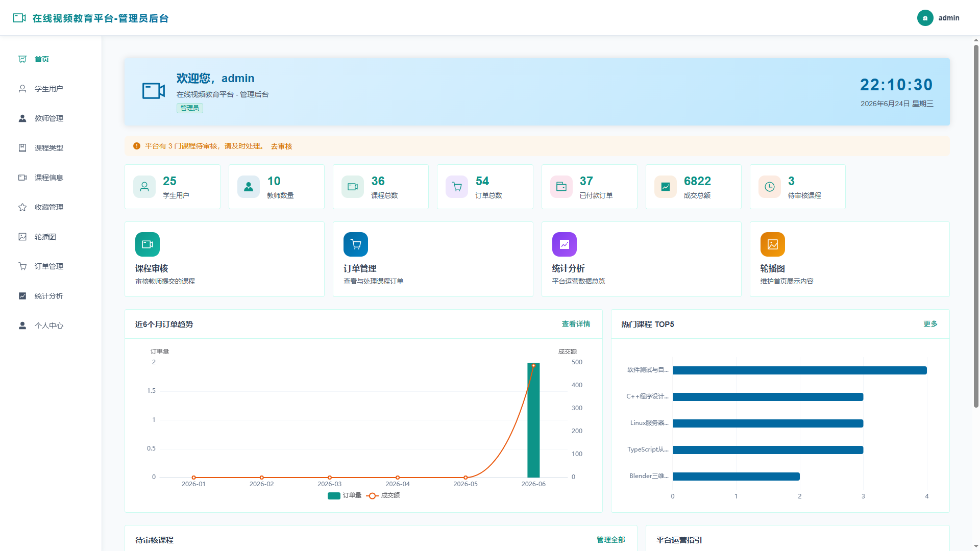980x551 pixels.
Task: Click the 学生用户 stat card icon
Action: [x=144, y=187]
